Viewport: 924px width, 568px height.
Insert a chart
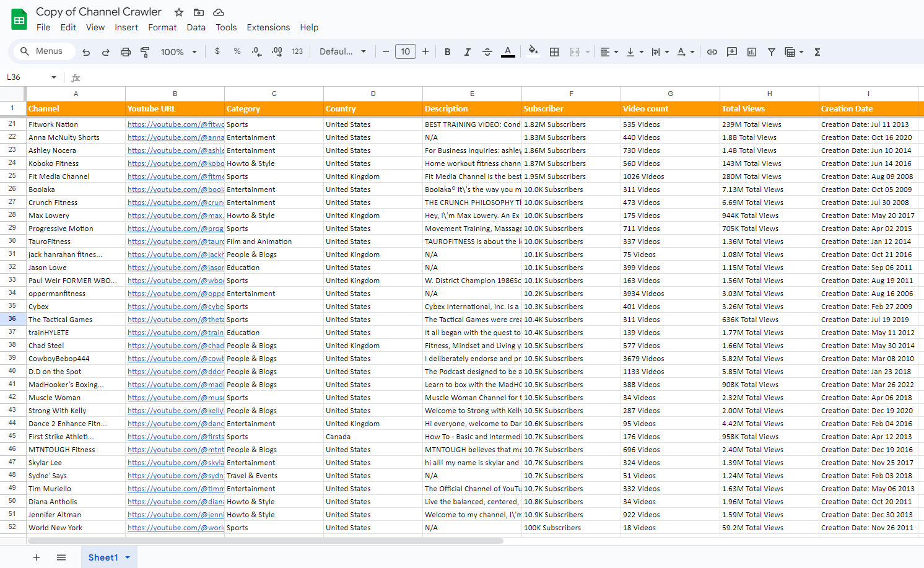(x=752, y=52)
